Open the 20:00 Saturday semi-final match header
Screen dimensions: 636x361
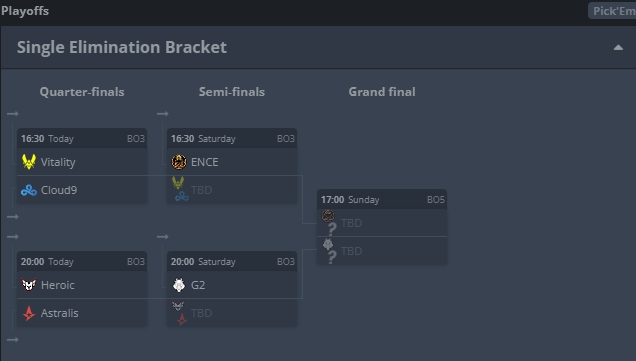click(232, 262)
